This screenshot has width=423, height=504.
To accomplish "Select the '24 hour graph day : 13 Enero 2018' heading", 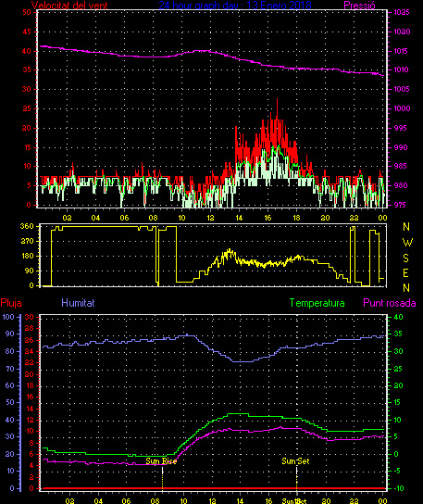I will pyautogui.click(x=235, y=6).
